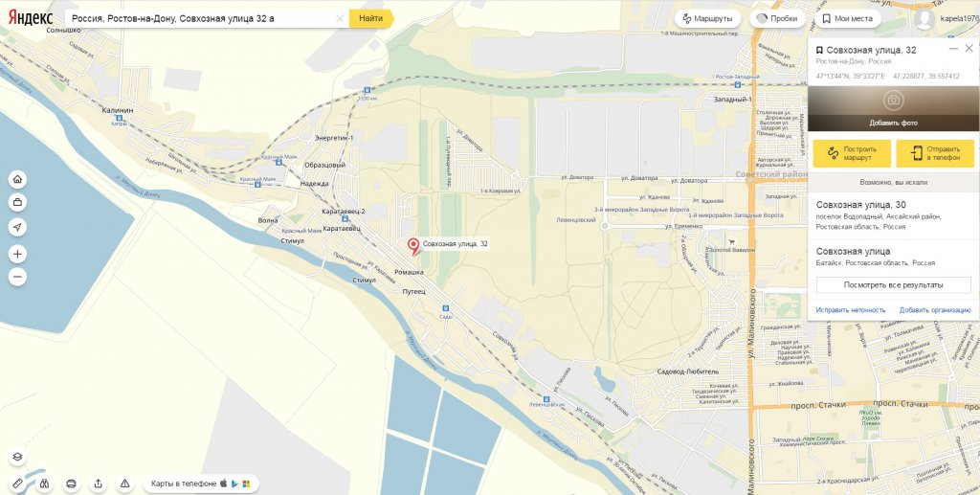Zoom in with the plus button
The height and width of the screenshot is (495, 980).
(17, 255)
